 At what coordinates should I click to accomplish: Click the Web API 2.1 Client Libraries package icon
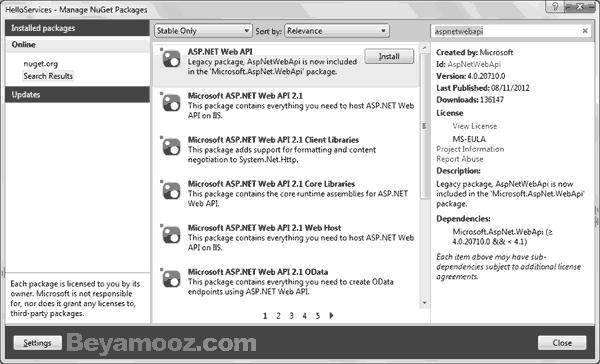[171, 147]
